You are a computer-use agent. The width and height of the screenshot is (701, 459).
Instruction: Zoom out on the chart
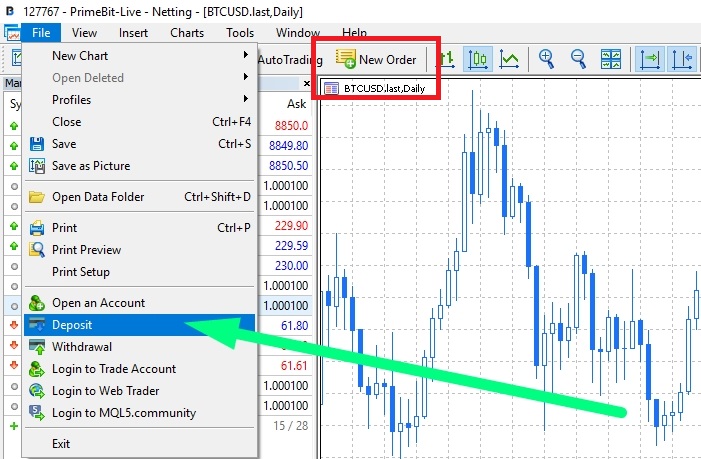click(578, 59)
